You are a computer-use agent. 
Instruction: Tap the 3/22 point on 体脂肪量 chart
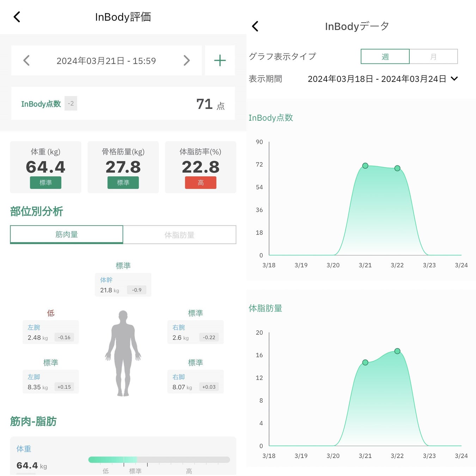point(397,351)
